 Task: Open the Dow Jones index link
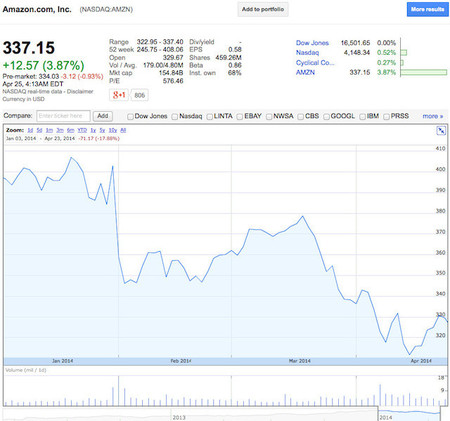click(x=312, y=43)
